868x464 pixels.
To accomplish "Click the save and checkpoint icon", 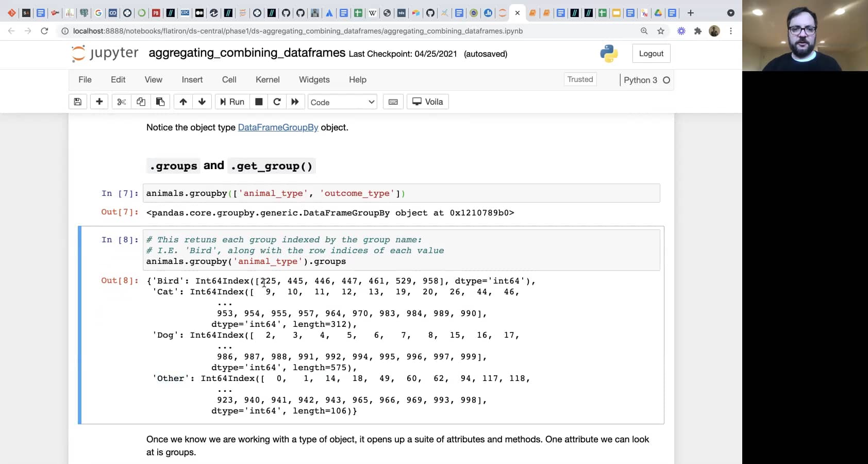I will [x=78, y=102].
